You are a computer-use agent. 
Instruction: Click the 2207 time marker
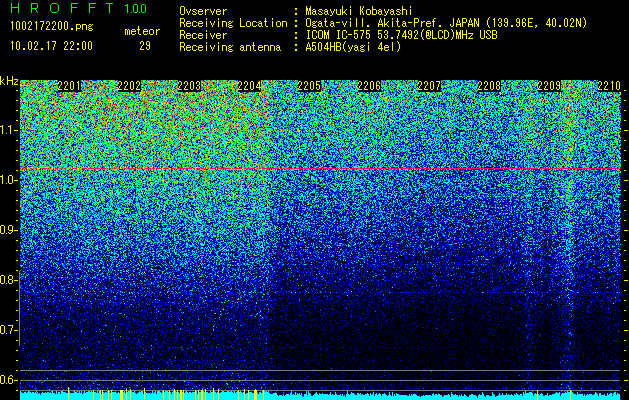[429, 86]
